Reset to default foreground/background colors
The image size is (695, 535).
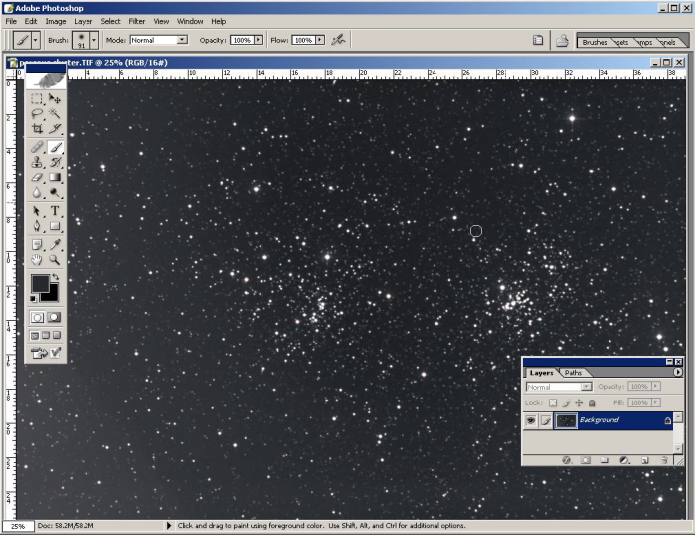33,299
